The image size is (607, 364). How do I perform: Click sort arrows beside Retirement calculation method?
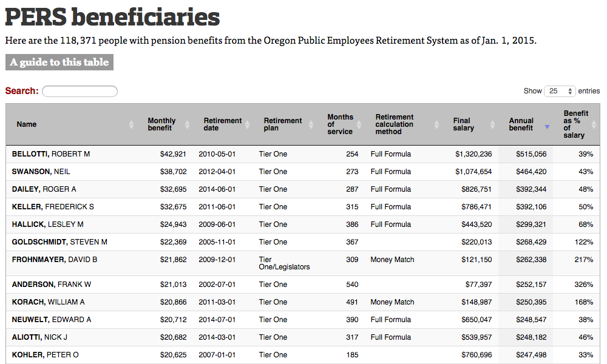tap(436, 124)
